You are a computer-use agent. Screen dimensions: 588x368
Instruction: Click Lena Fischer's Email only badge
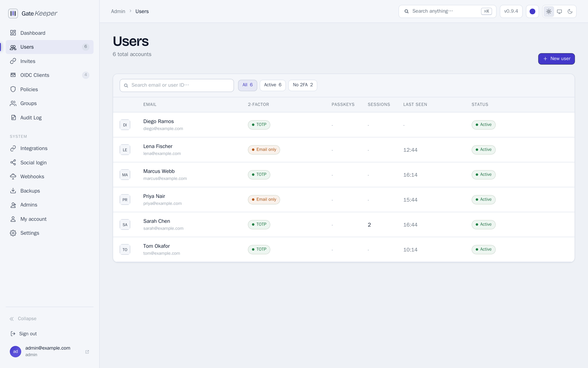tap(264, 150)
